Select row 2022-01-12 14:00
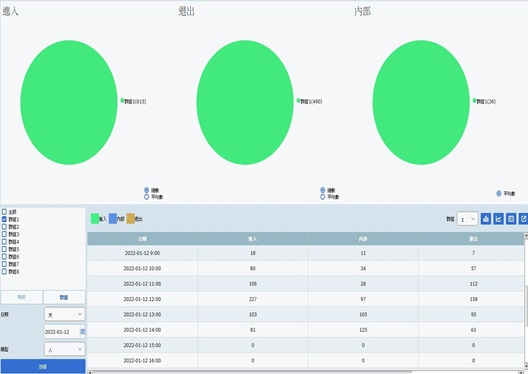The height and width of the screenshot is (374, 528). 305,330
